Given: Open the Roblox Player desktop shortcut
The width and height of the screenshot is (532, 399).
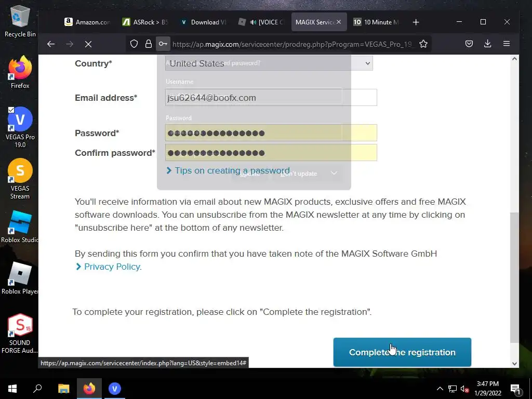Looking at the screenshot, I should [x=20, y=278].
